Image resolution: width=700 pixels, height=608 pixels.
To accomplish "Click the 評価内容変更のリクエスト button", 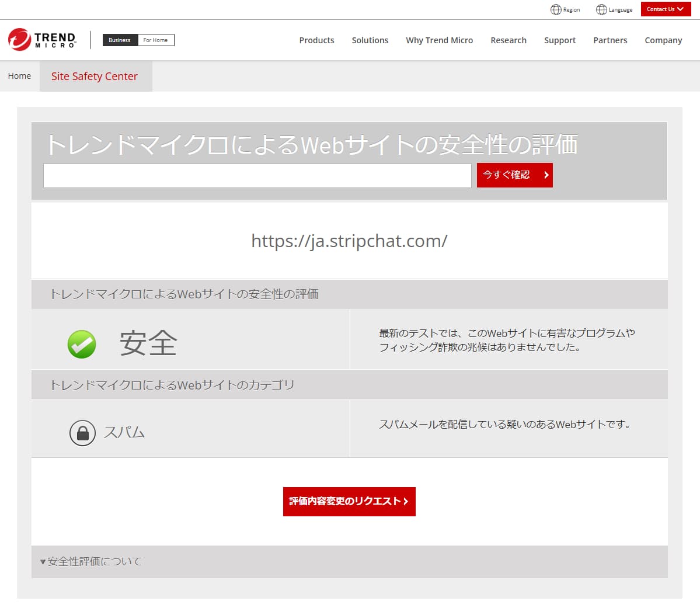I will tap(349, 501).
